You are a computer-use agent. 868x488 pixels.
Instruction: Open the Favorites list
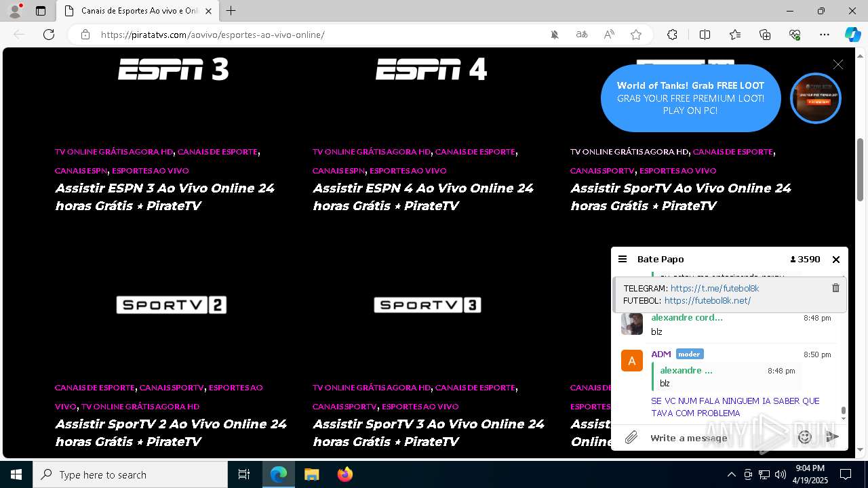pyautogui.click(x=735, y=35)
